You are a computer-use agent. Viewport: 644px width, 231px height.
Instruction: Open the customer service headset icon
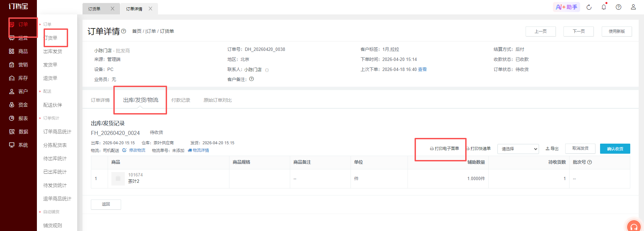[x=634, y=226]
